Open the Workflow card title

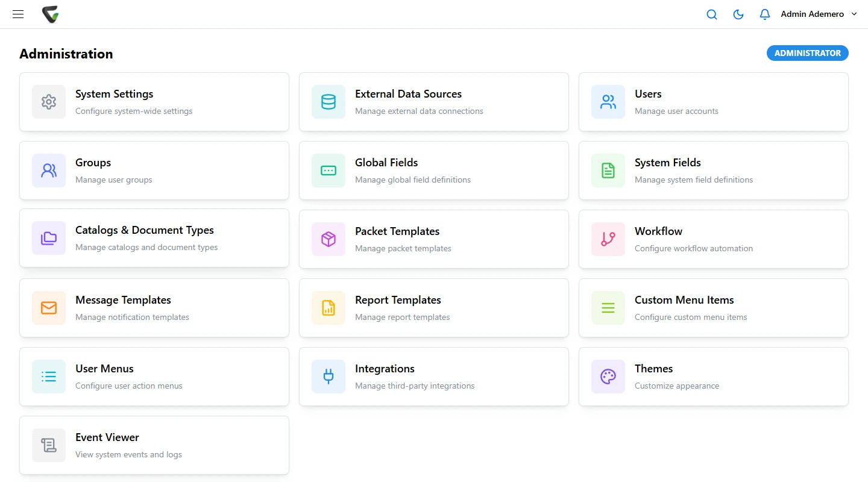tap(658, 231)
